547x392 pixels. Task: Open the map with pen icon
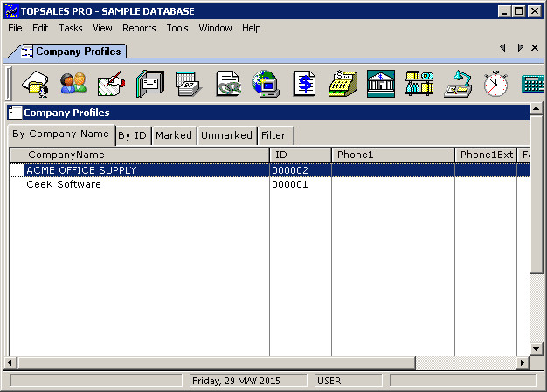point(111,84)
